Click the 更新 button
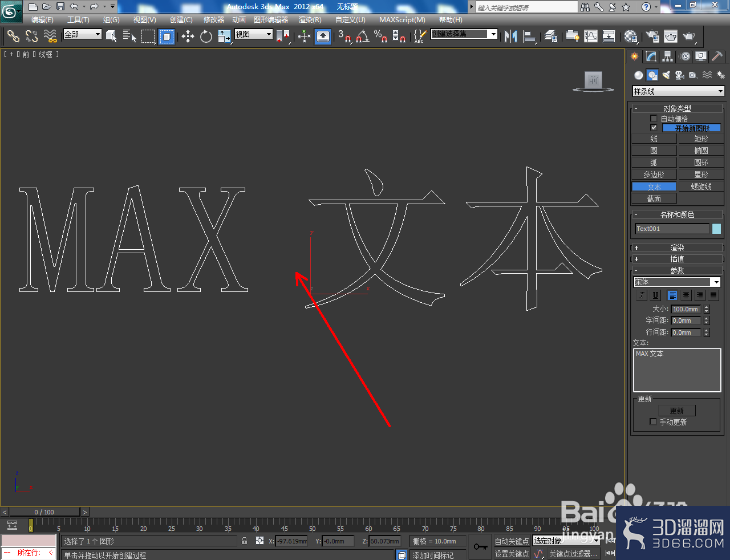 [676, 411]
